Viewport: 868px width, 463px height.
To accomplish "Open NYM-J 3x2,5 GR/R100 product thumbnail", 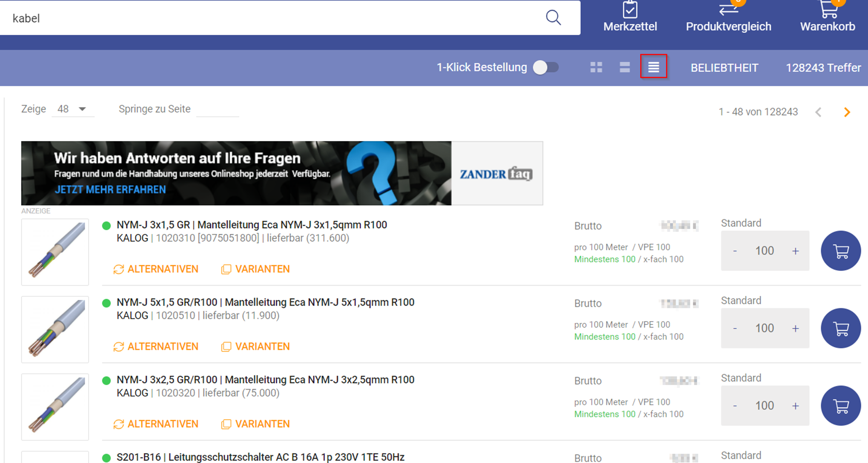I will click(x=55, y=406).
